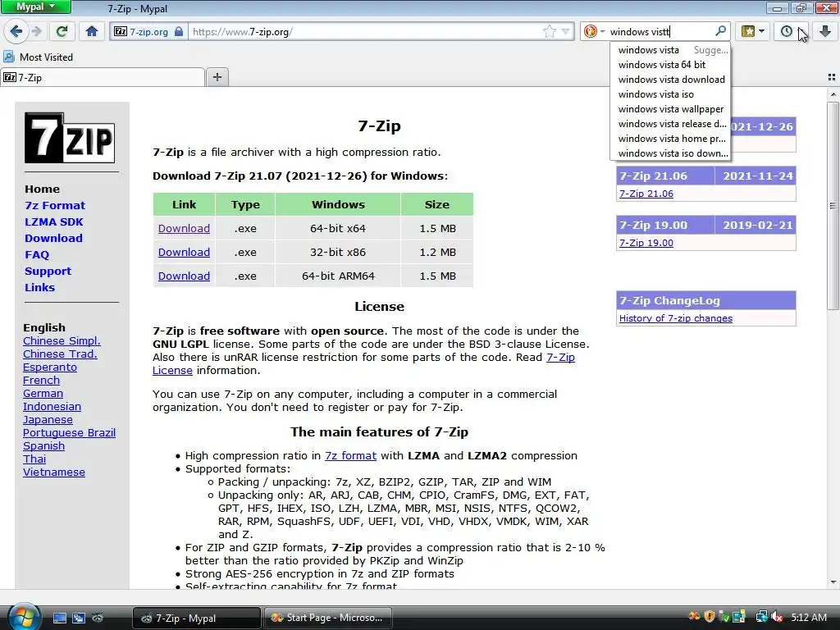The image size is (840, 630).
Task: Click the 7-ZIP logo image
Action: pyautogui.click(x=70, y=137)
